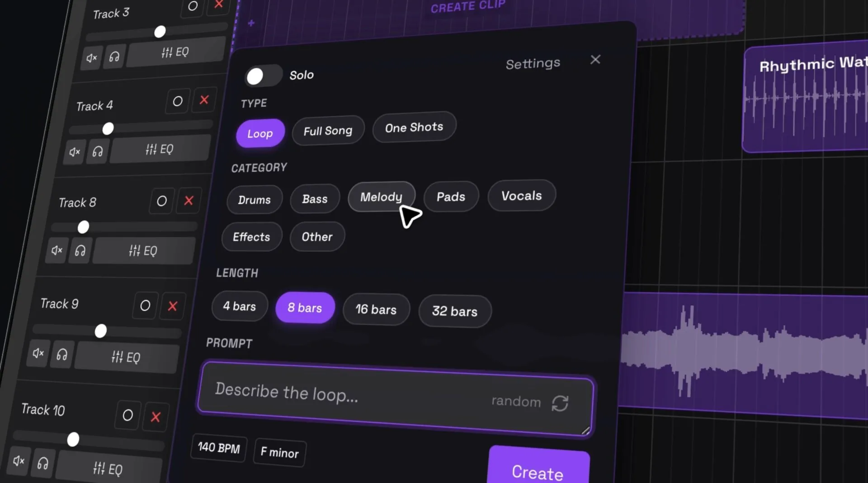Choose Vocals category

click(x=522, y=195)
